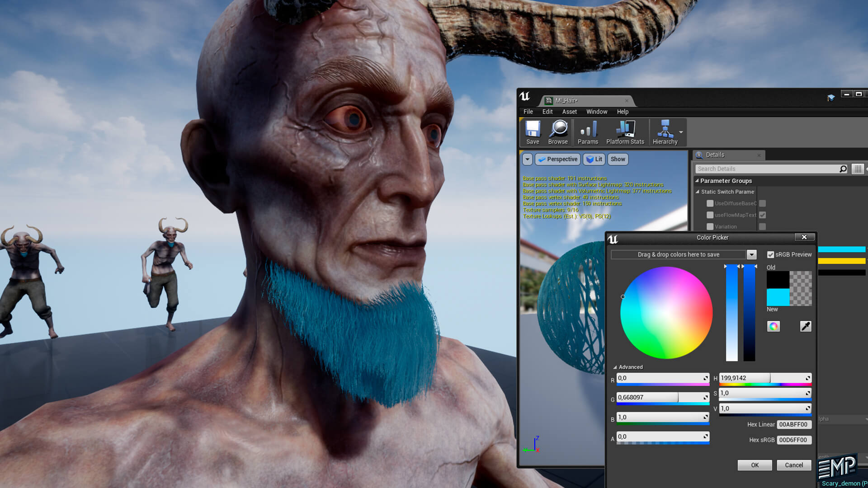Open the Window menu

click(x=596, y=112)
